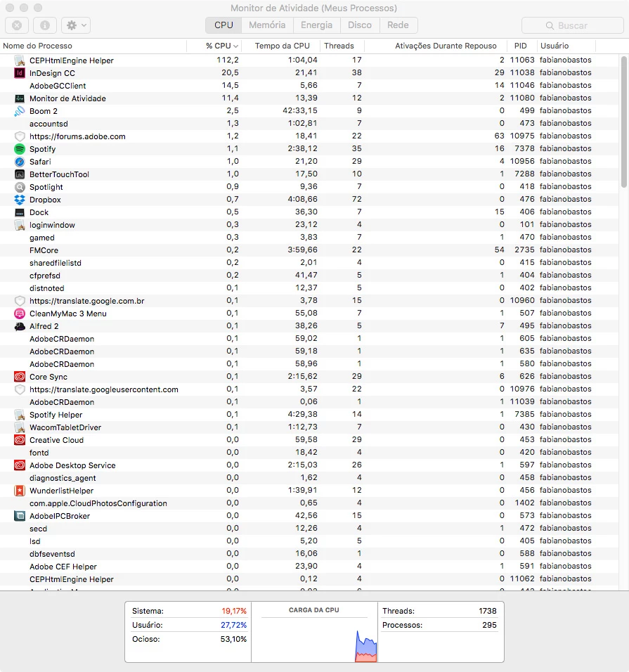Screen dimensions: 629x672
Task: Click the https://forums.adobe.com shield icon
Action: click(19, 136)
